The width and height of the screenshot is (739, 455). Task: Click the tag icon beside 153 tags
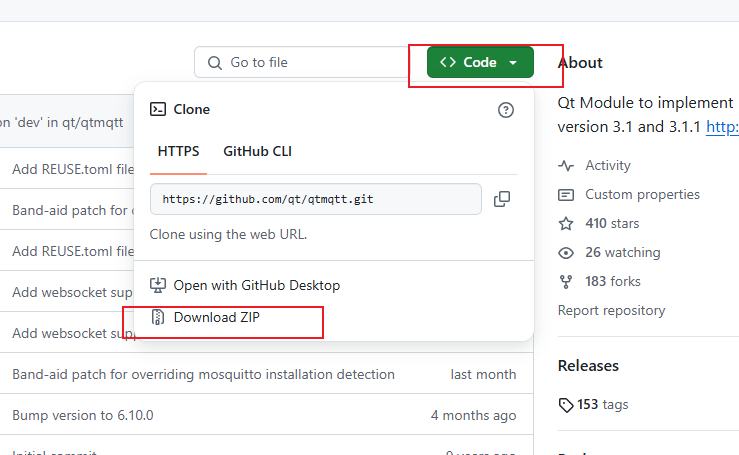tap(566, 405)
